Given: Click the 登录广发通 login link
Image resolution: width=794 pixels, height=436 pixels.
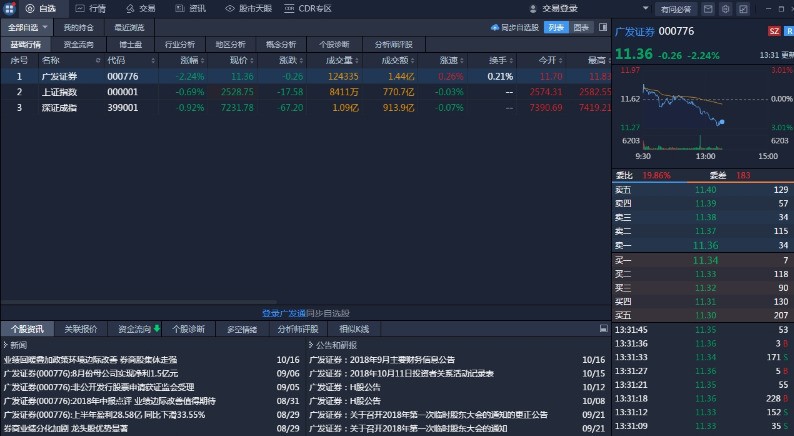Looking at the screenshot, I should (x=284, y=313).
